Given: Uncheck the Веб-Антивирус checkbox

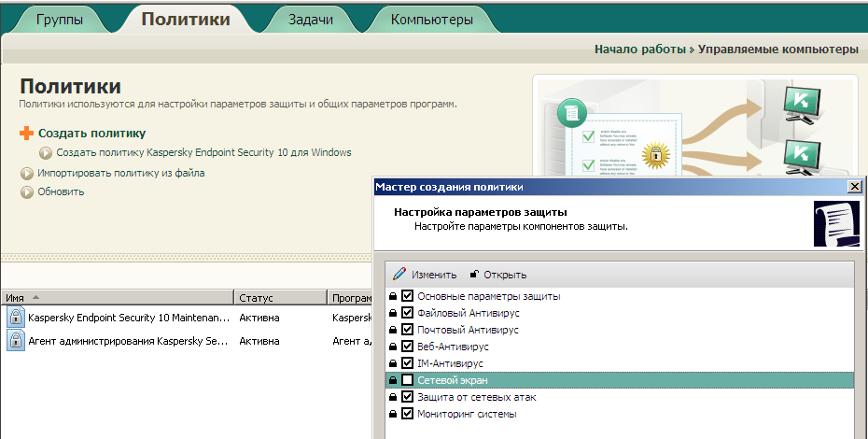Looking at the screenshot, I should (408, 347).
